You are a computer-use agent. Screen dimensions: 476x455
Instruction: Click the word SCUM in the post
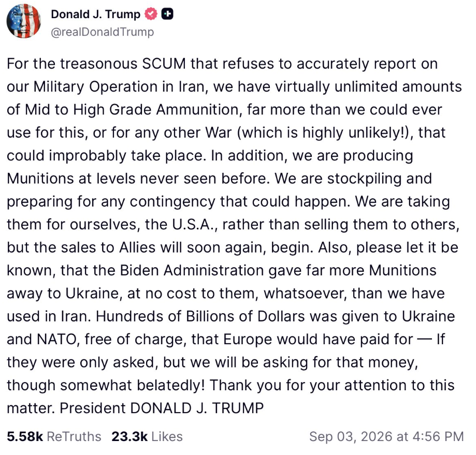pyautogui.click(x=164, y=64)
